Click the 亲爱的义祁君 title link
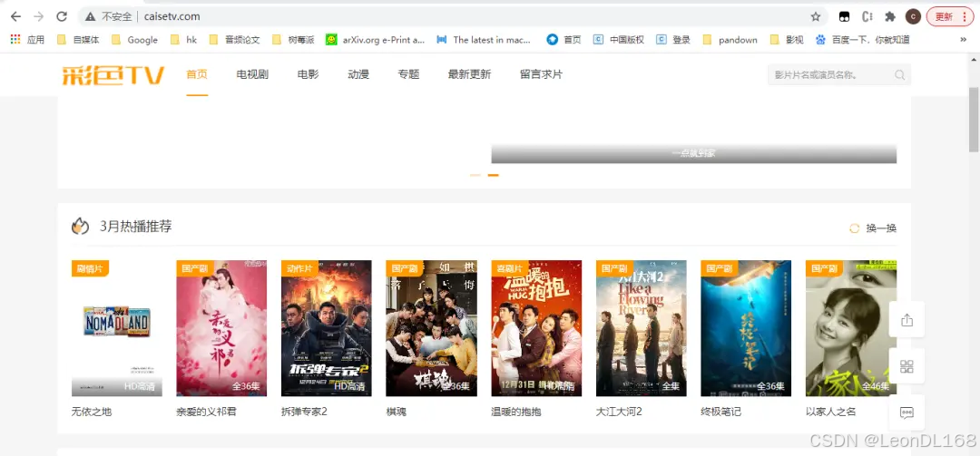Viewport: 980px width, 456px height. [x=206, y=412]
